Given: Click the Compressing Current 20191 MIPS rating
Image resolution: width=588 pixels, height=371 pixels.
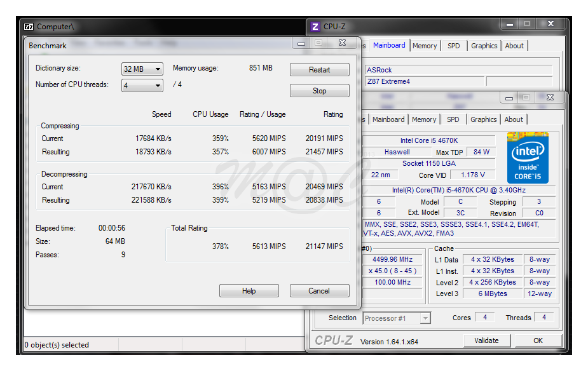Looking at the screenshot, I should 324,138.
